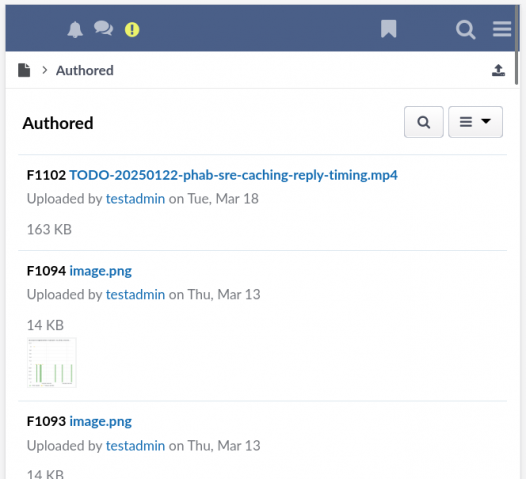Click the upload file icon
Image resolution: width=526 pixels, height=479 pixels.
(x=498, y=70)
